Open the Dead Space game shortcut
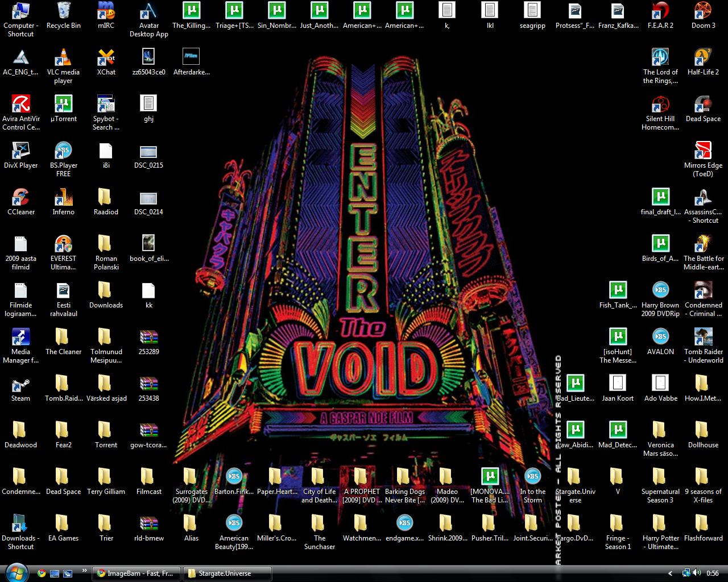This screenshot has height=582, width=728. coord(703,109)
